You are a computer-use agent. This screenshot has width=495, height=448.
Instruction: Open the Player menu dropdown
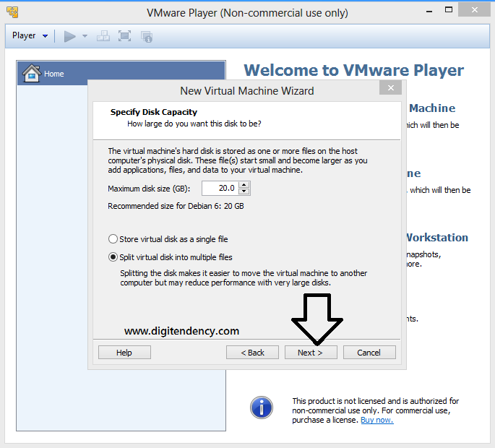(30, 35)
